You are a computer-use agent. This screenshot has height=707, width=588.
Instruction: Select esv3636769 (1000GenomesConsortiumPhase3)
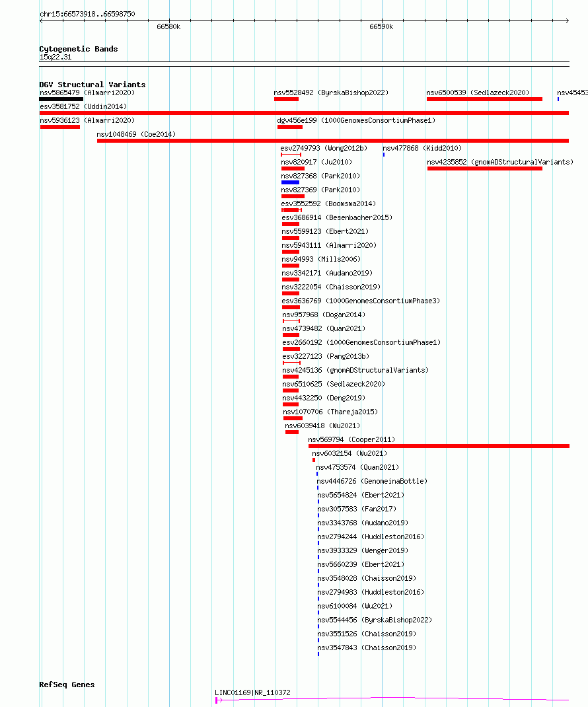coord(361,301)
